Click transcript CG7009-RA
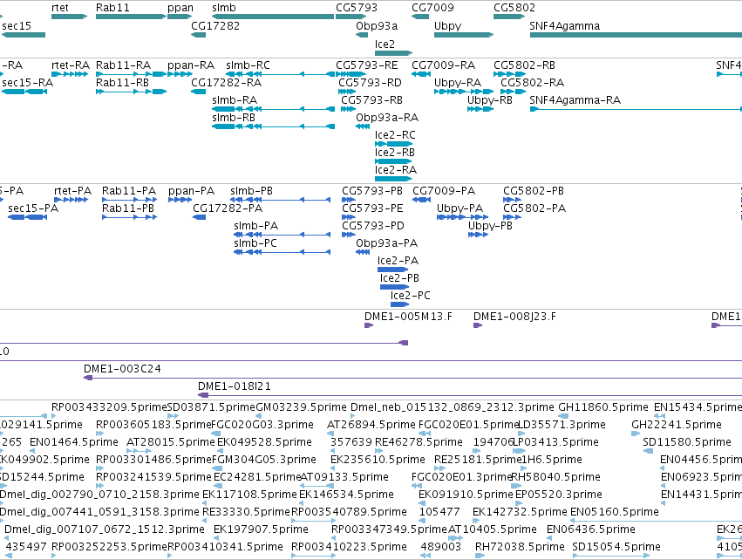The height and width of the screenshot is (560, 742). [x=421, y=74]
